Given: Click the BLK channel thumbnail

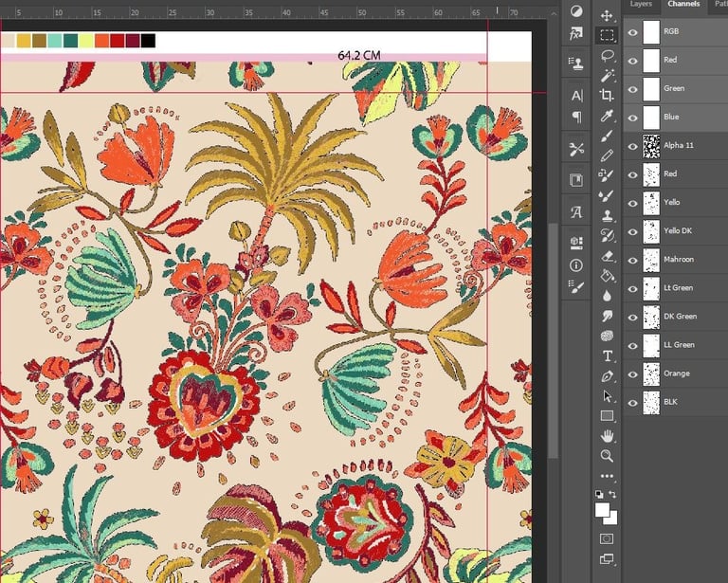Looking at the screenshot, I should tap(651, 402).
